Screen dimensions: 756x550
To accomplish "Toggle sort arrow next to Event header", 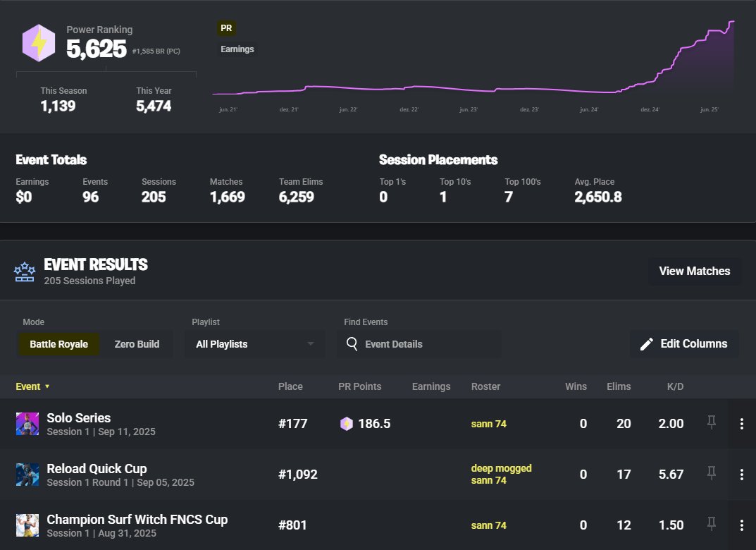I will click(x=47, y=386).
